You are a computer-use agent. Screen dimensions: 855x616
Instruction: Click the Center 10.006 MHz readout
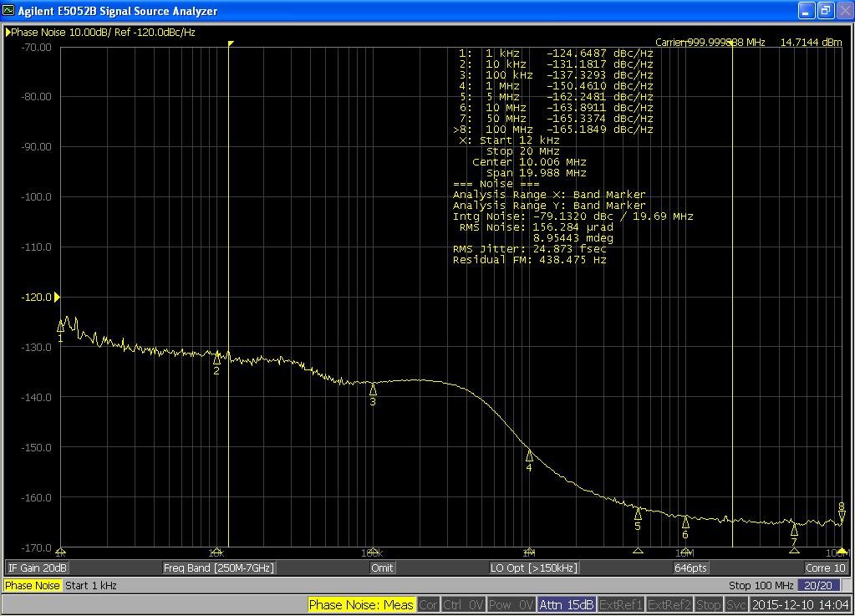click(x=529, y=162)
